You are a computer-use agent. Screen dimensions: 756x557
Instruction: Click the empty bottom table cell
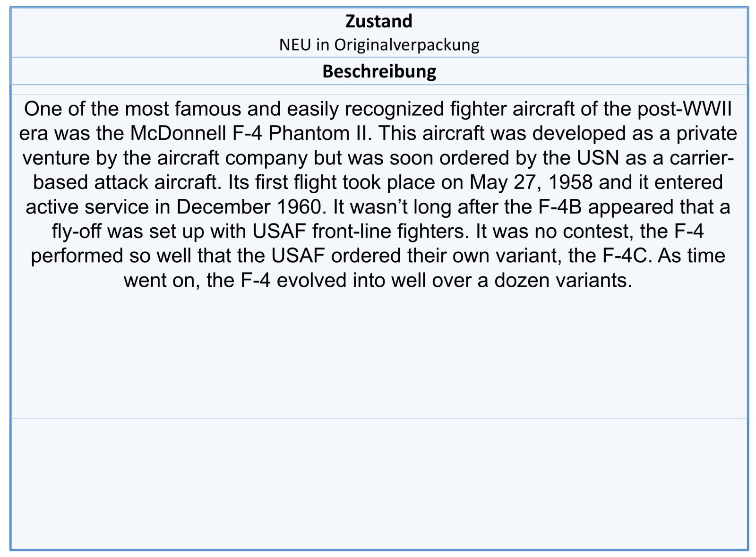(x=379, y=484)
